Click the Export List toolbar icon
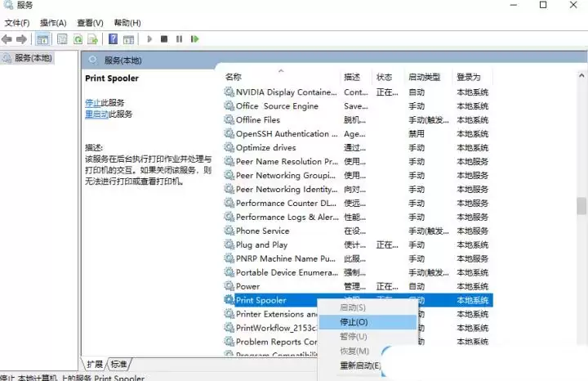Image resolution: width=588 pixels, height=381 pixels. [x=92, y=39]
